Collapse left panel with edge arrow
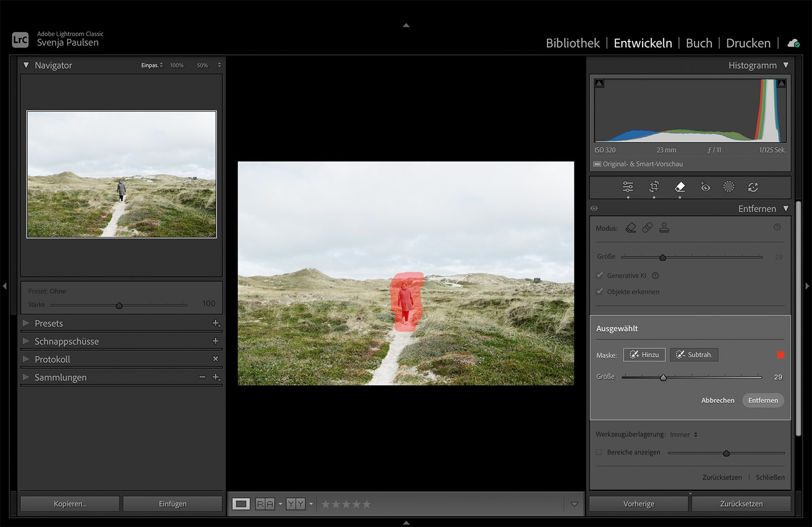This screenshot has width=812, height=527. (5, 286)
